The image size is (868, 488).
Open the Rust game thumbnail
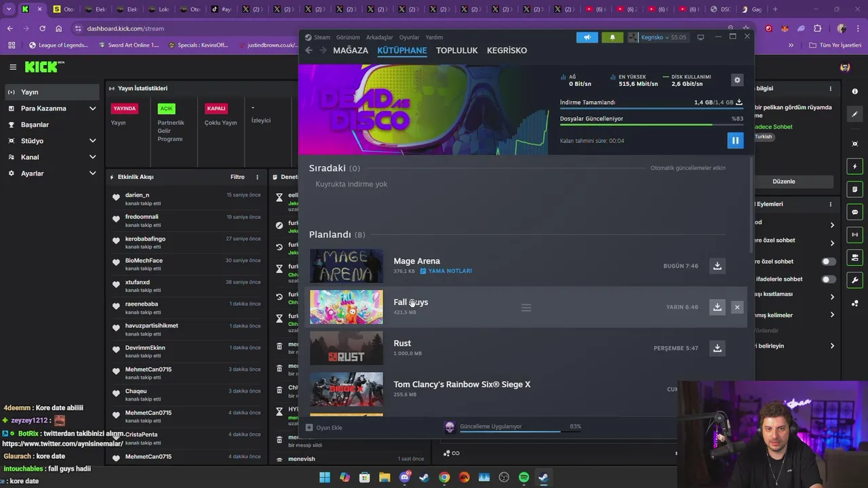click(347, 348)
